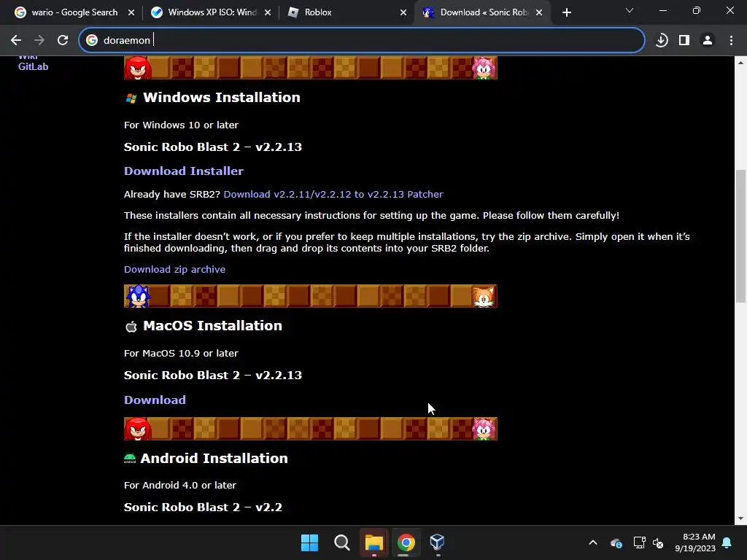The width and height of the screenshot is (747, 560).
Task: Open a new browser tab
Action: point(566,12)
